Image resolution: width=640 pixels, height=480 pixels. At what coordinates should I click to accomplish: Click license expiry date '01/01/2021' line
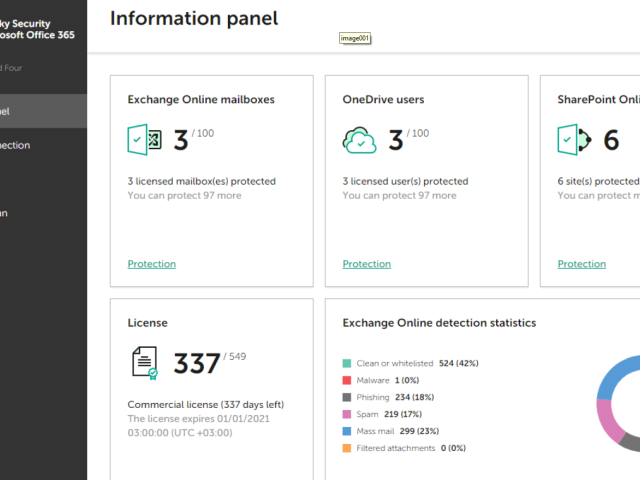198,419
